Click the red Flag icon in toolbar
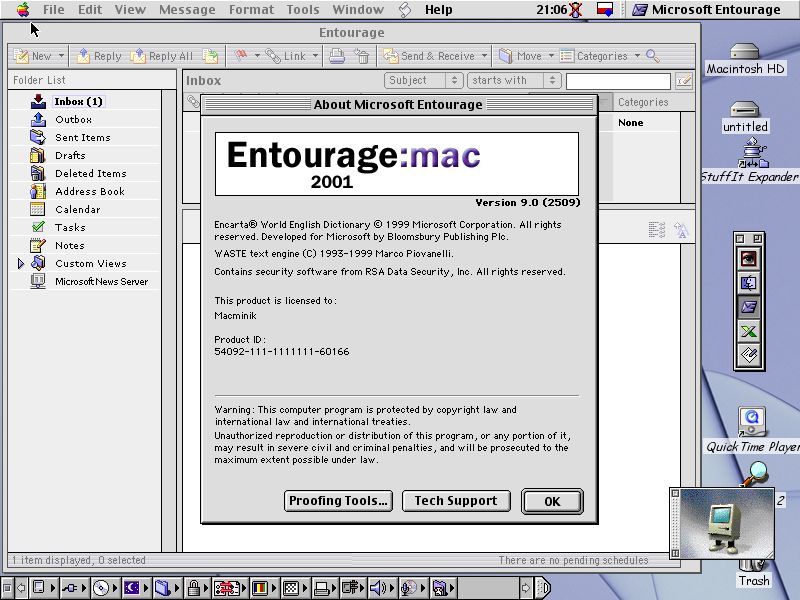800x600 pixels. (241, 56)
